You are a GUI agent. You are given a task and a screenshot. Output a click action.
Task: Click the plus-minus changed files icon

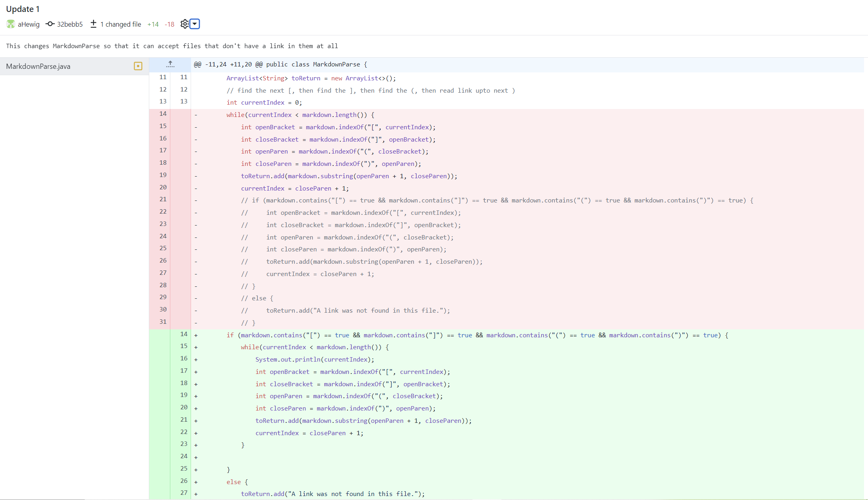click(93, 24)
